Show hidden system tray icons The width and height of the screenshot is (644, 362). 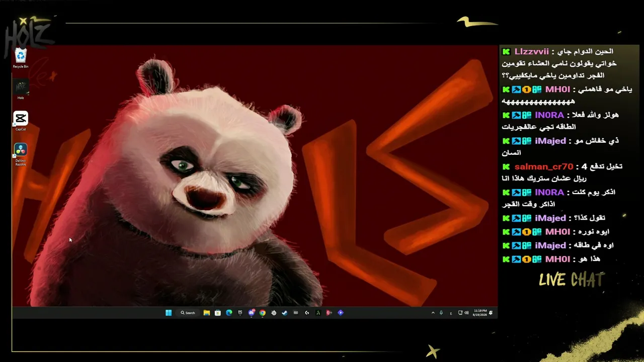pyautogui.click(x=433, y=313)
